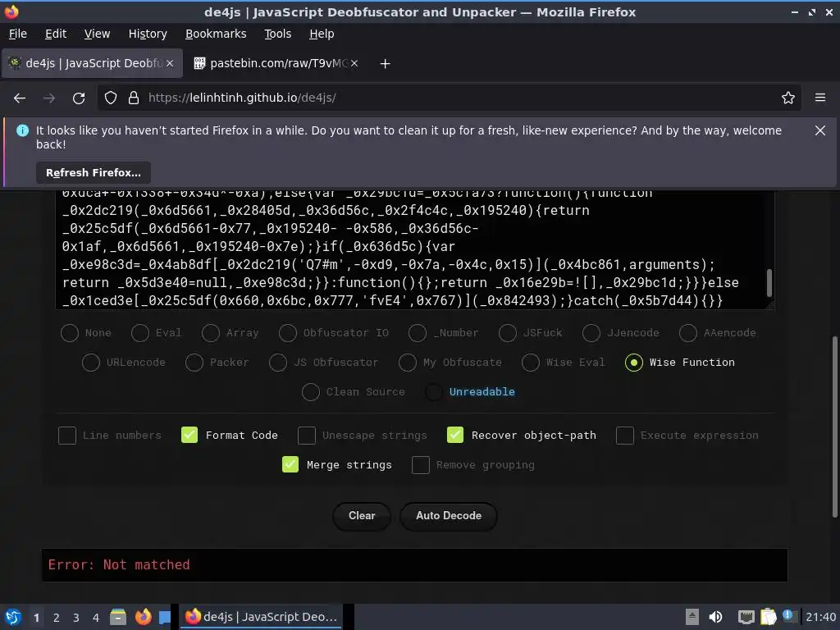Click the clock showing 21:40
840x630 pixels.
(820, 617)
